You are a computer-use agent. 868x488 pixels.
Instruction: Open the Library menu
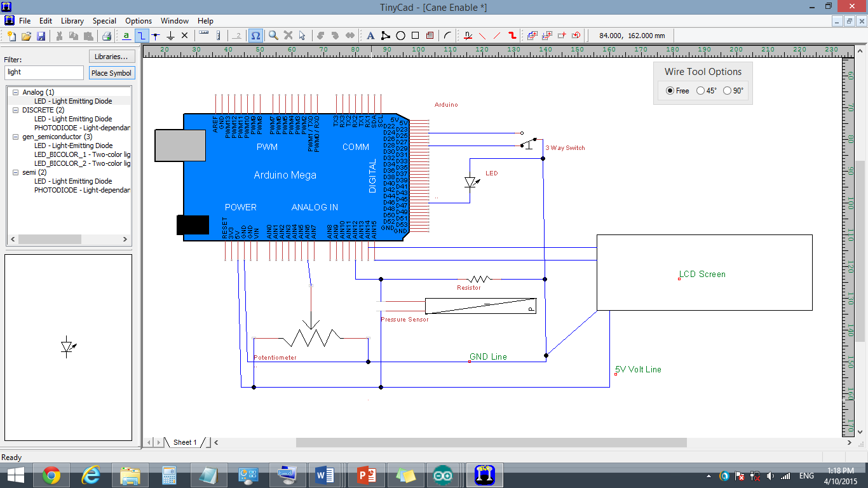(x=72, y=20)
